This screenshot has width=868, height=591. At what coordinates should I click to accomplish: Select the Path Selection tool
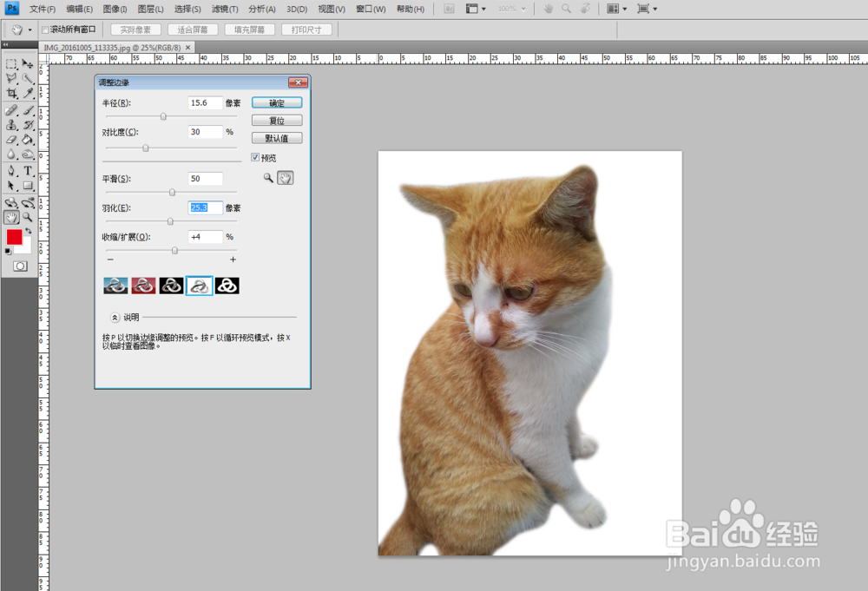tap(11, 186)
